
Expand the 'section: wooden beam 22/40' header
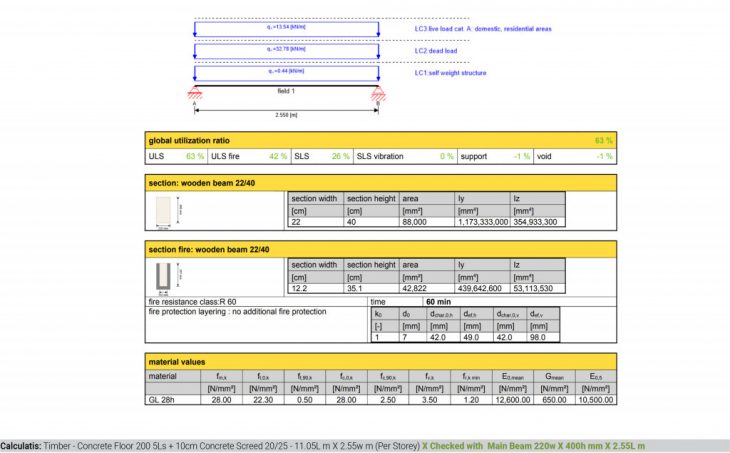point(380,184)
